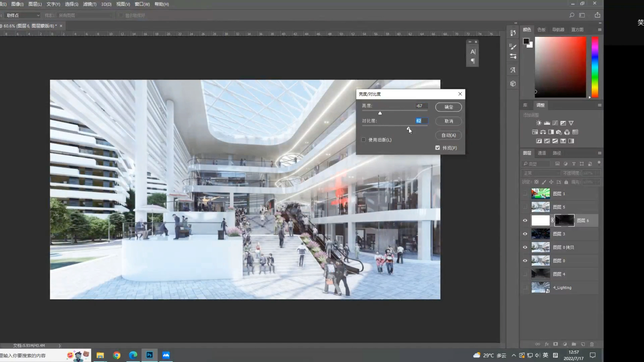
Task: Switch to the 通道 tab
Action: click(x=542, y=153)
